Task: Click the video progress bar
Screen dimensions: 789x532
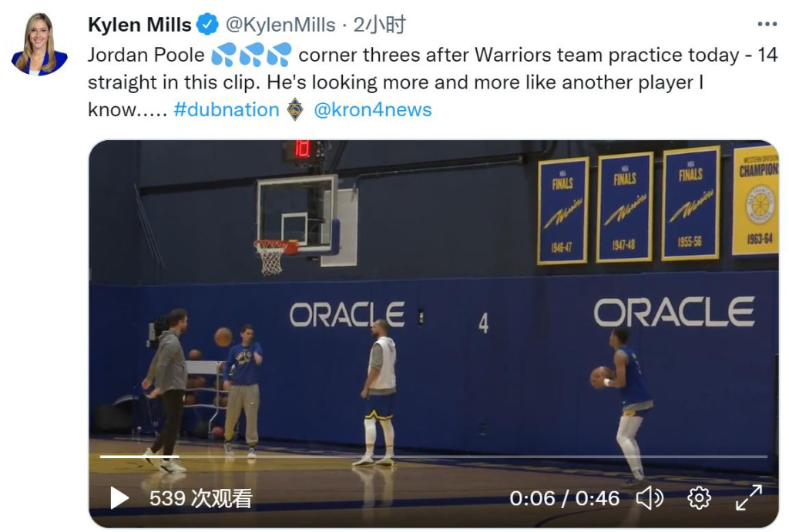Action: pos(431,457)
